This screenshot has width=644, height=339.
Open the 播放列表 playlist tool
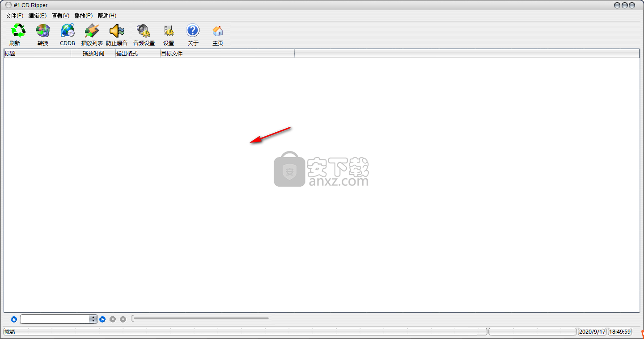coord(92,35)
